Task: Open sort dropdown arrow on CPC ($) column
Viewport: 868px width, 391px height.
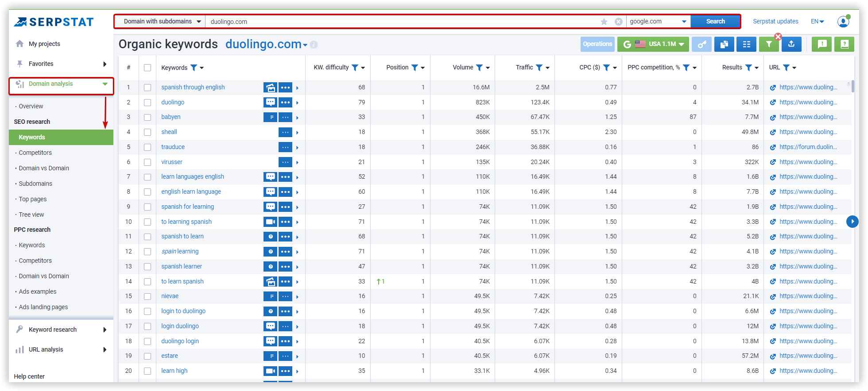Action: pyautogui.click(x=615, y=68)
